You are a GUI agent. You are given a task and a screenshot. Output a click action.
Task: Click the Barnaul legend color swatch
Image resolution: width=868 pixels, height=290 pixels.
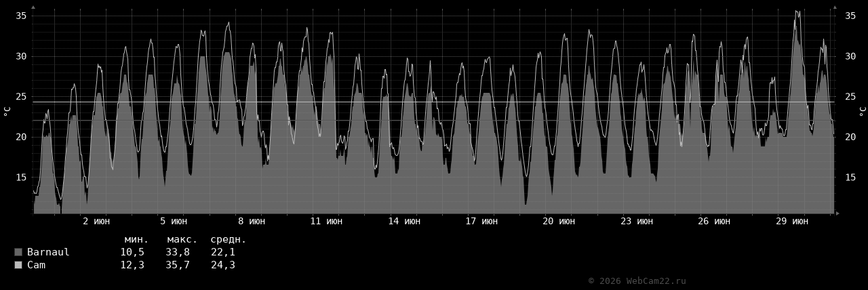[18, 252]
